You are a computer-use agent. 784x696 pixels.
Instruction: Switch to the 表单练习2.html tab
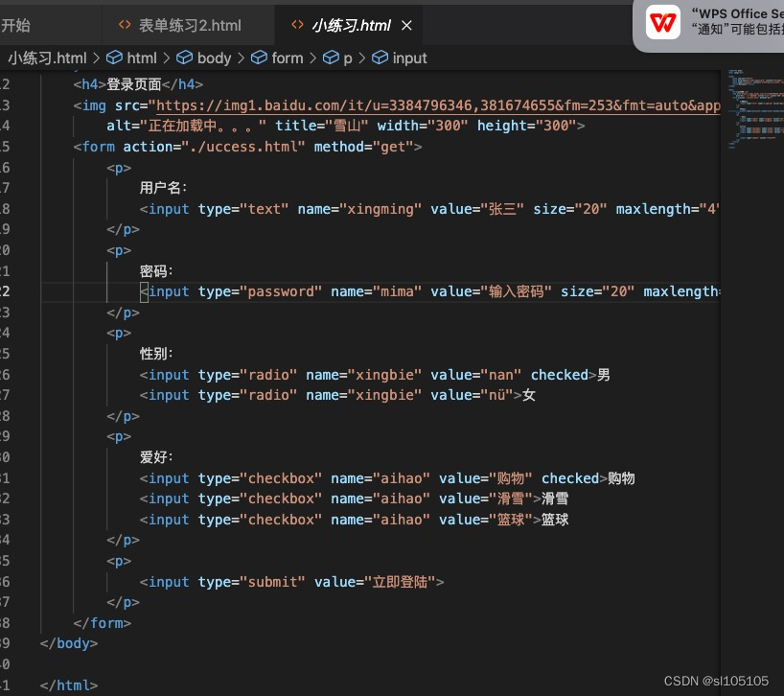189,25
